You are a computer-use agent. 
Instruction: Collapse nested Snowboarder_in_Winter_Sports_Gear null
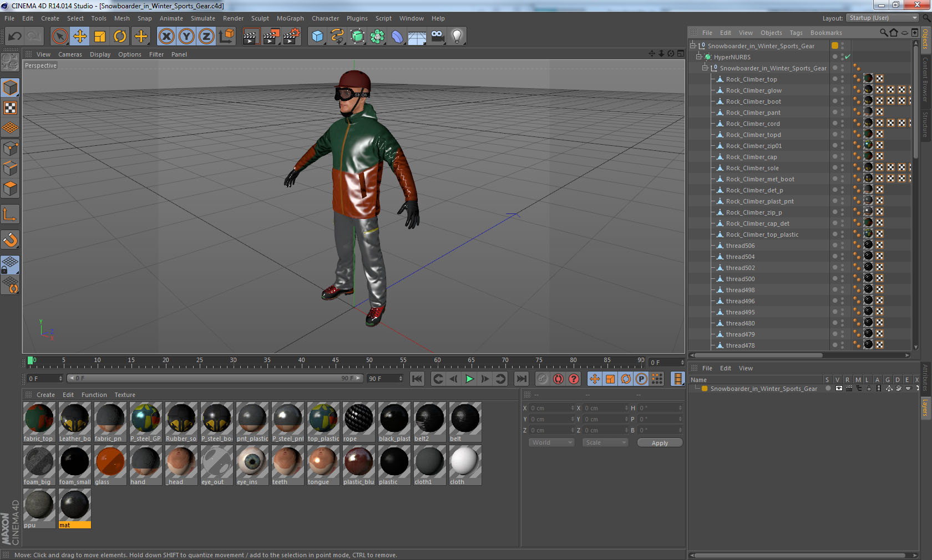[705, 68]
